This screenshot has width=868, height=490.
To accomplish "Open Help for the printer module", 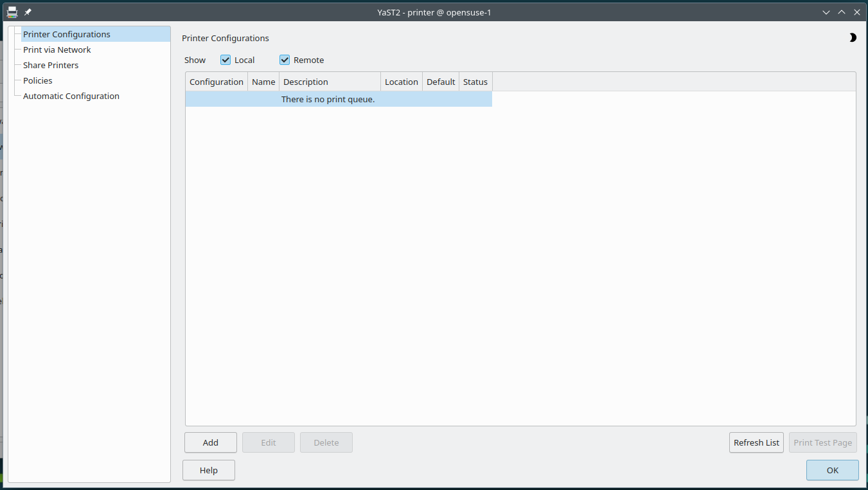I will [x=209, y=470].
